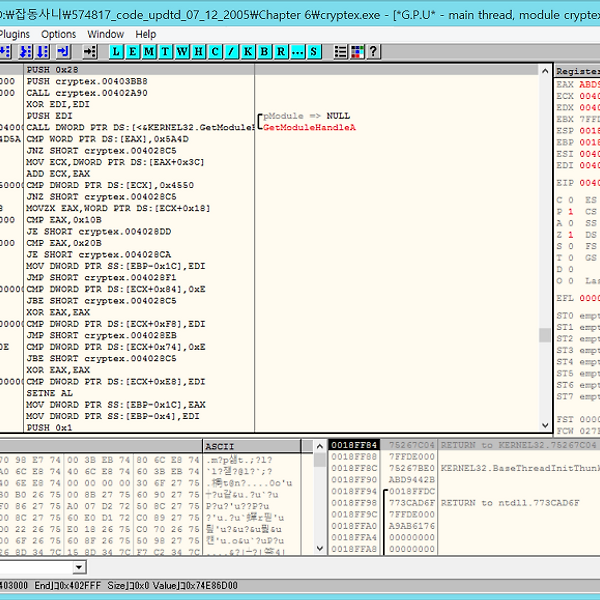Click the ASCII column header in dump

(x=220, y=445)
